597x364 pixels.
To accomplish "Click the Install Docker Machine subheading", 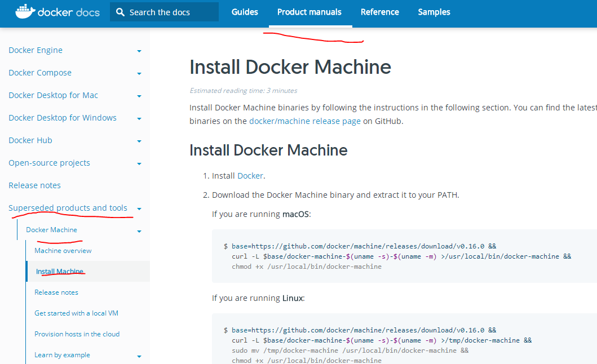I will tap(268, 150).
